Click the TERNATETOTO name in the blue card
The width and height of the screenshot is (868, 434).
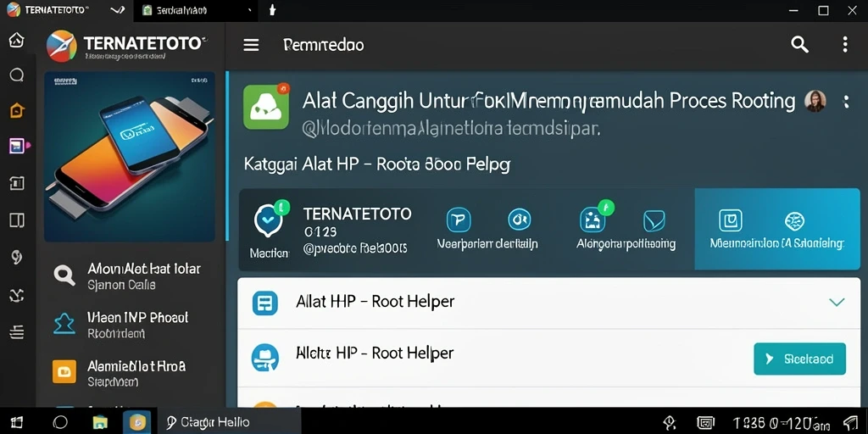pos(357,214)
